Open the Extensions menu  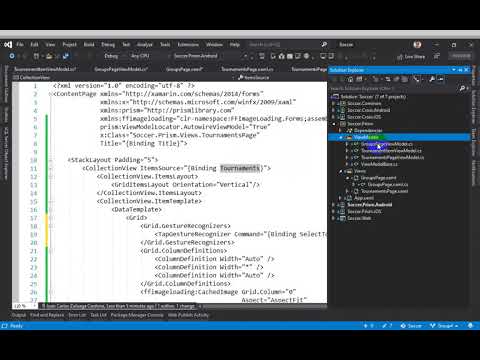coord(188,44)
